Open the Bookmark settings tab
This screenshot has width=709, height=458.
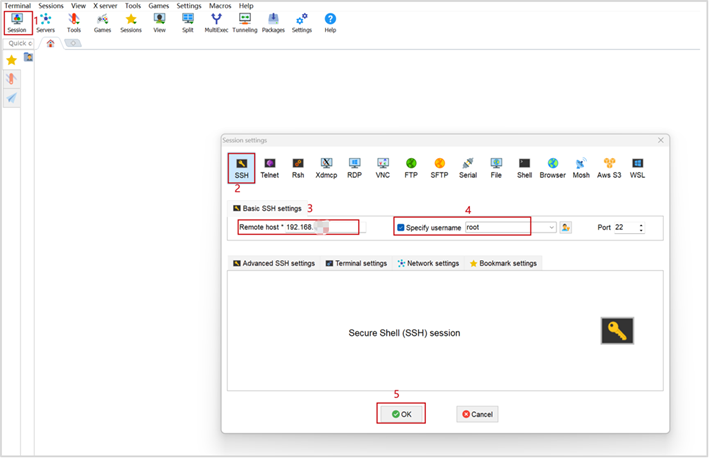[503, 263]
